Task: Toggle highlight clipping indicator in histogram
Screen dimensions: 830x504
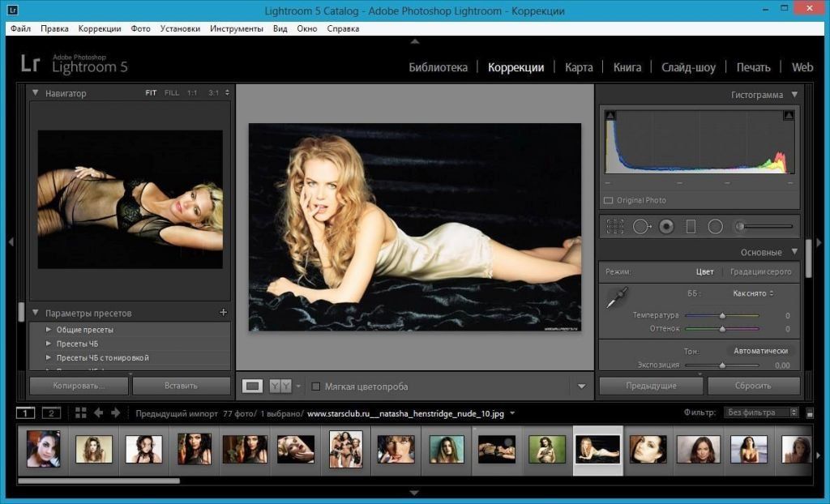Action: 788,115
